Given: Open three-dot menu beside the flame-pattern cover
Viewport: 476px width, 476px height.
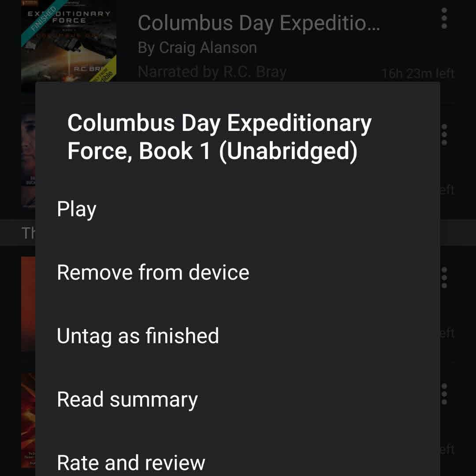Looking at the screenshot, I should coord(444,394).
